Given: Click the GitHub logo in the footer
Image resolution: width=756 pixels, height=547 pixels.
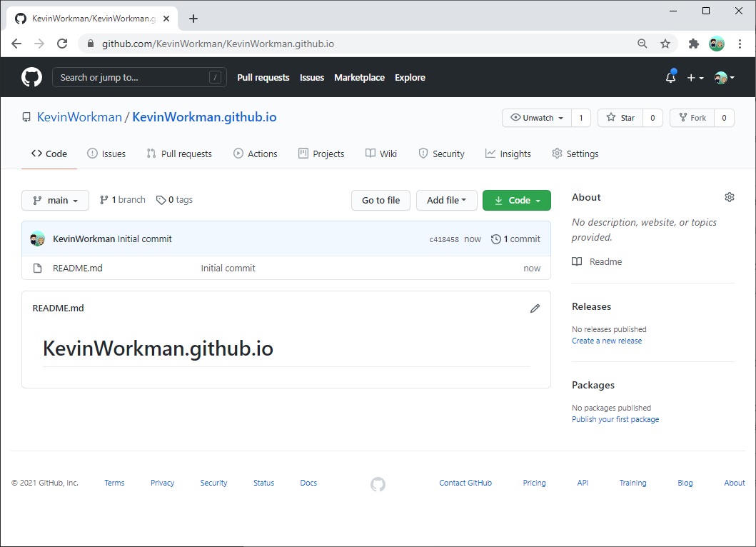Looking at the screenshot, I should (x=378, y=483).
